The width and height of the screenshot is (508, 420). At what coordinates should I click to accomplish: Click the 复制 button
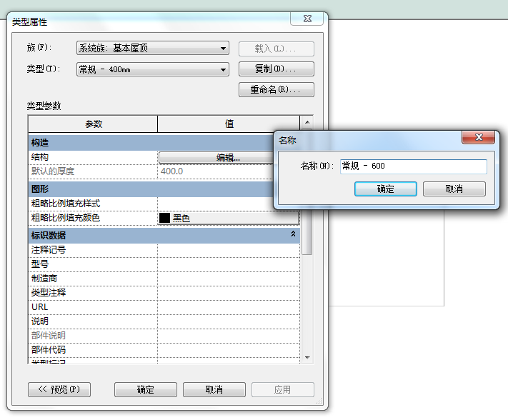pyautogui.click(x=276, y=69)
